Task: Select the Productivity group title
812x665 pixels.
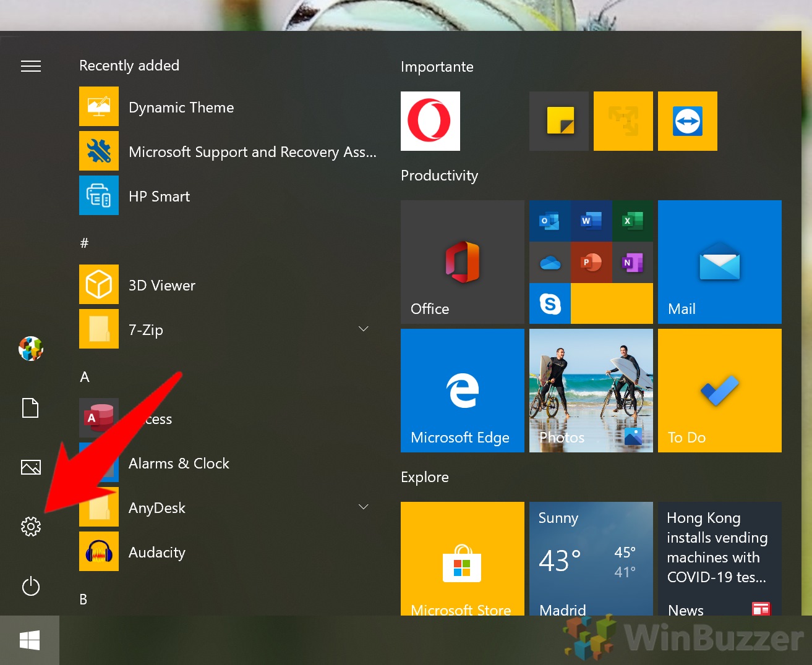Action: pos(440,176)
